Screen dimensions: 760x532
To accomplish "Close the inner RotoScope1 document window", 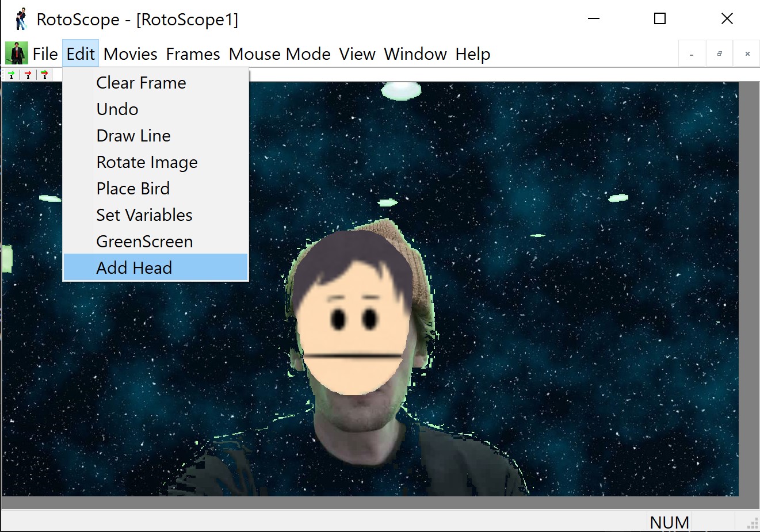I will (747, 54).
